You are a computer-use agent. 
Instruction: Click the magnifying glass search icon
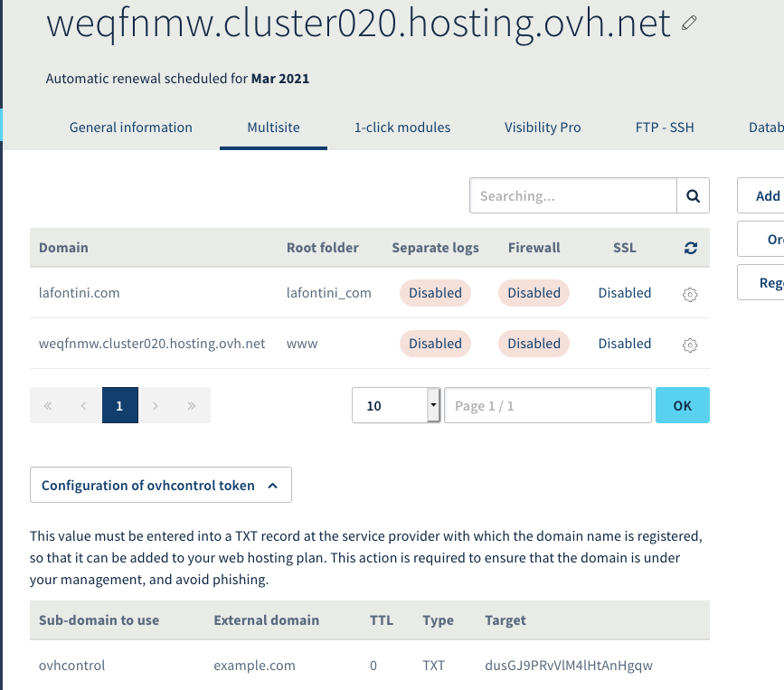pyautogui.click(x=693, y=195)
